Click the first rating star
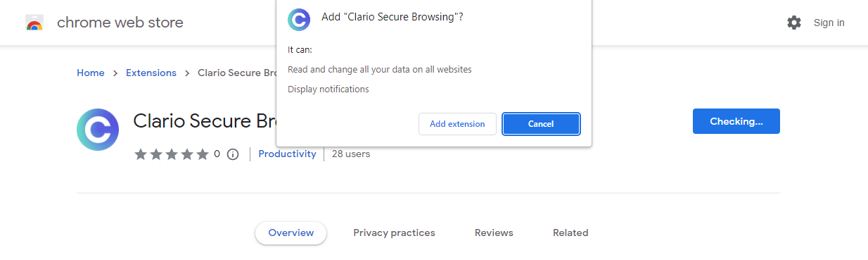 pos(141,154)
